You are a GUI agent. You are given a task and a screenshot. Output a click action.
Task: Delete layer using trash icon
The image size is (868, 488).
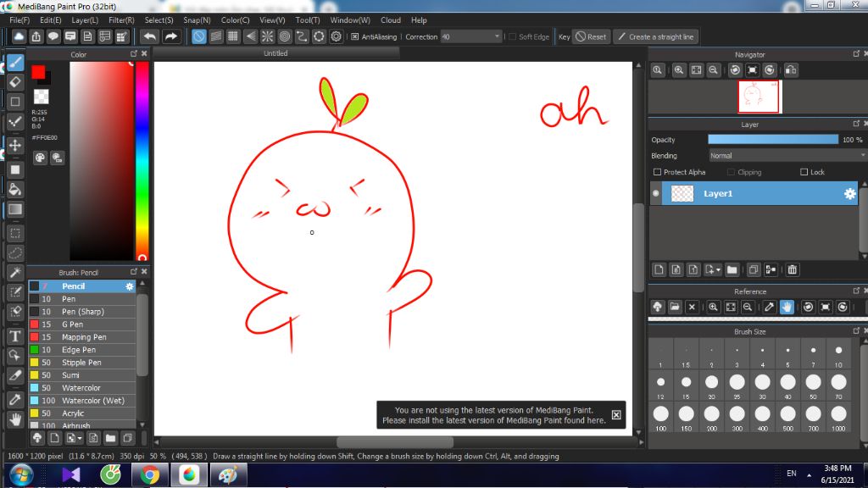pyautogui.click(x=793, y=270)
